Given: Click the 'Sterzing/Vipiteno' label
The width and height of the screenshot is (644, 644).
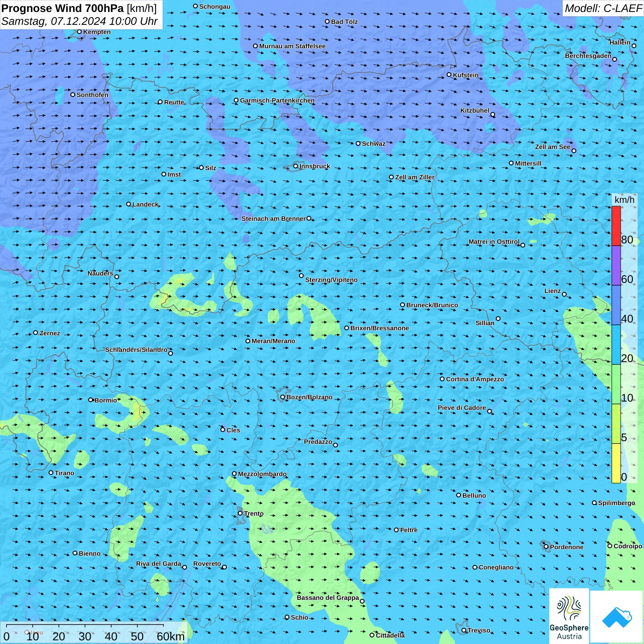Looking at the screenshot, I should click(331, 280).
